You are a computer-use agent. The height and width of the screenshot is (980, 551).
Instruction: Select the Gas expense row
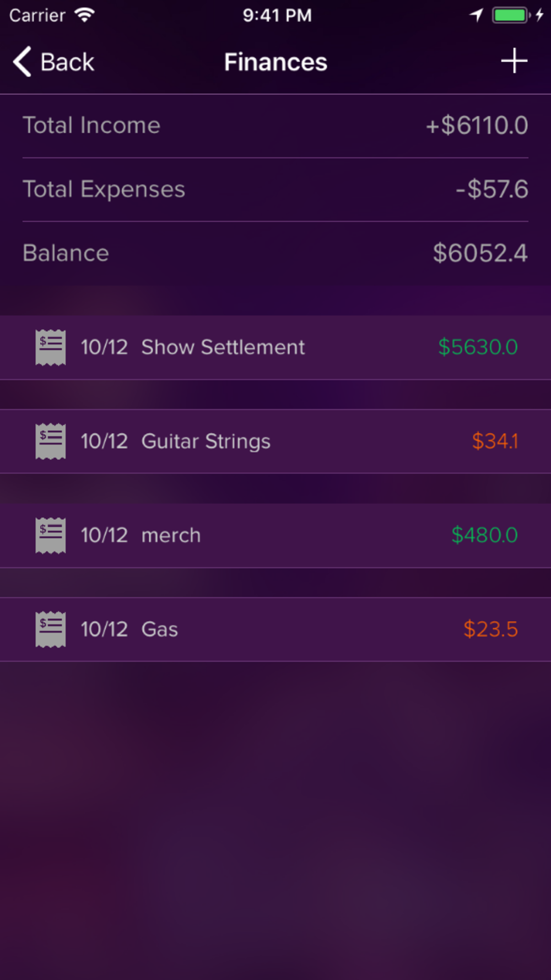(275, 629)
